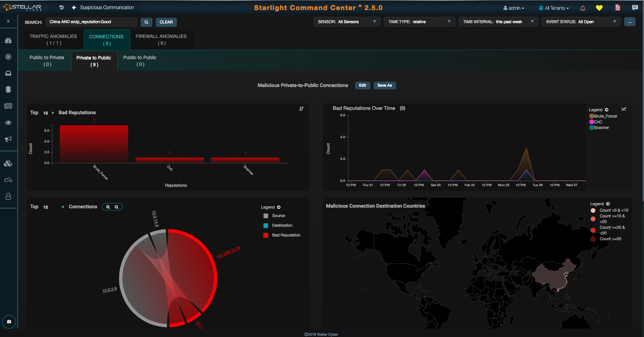Click the yellow heart health icon
The width and height of the screenshot is (644, 337).
pos(599,8)
